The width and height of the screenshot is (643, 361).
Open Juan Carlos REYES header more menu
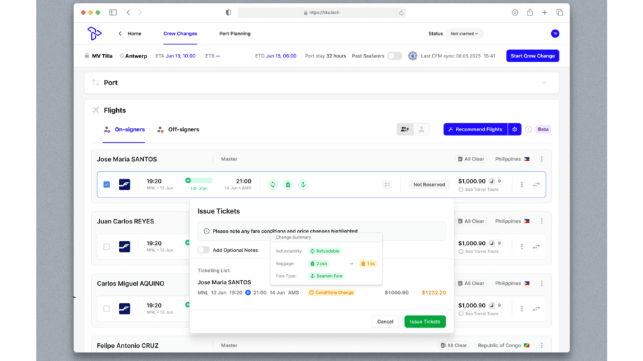(x=542, y=221)
